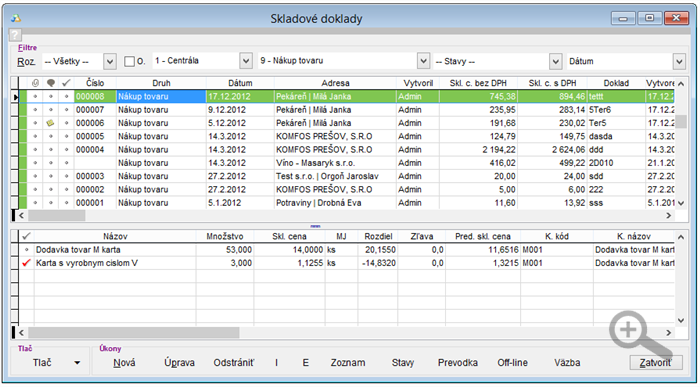Click the Stavy action button
This screenshot has width=700, height=387.
[x=403, y=363]
